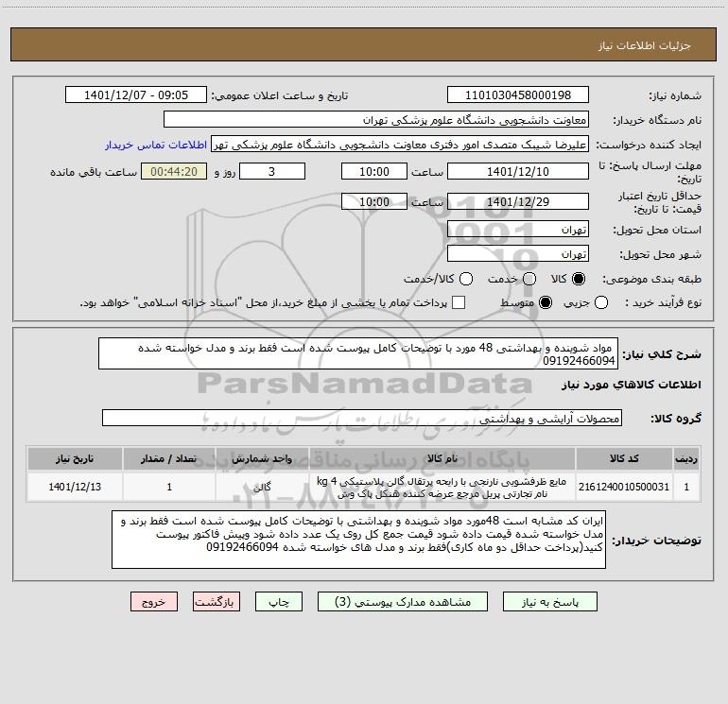The width and height of the screenshot is (728, 704).
Task: Click the response deadline date 1401/12/10
Action: [x=518, y=172]
